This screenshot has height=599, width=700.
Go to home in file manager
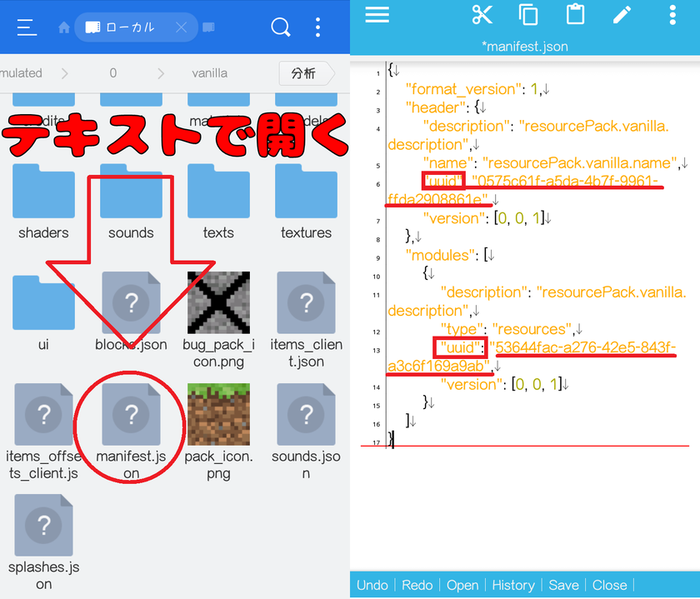tap(64, 27)
